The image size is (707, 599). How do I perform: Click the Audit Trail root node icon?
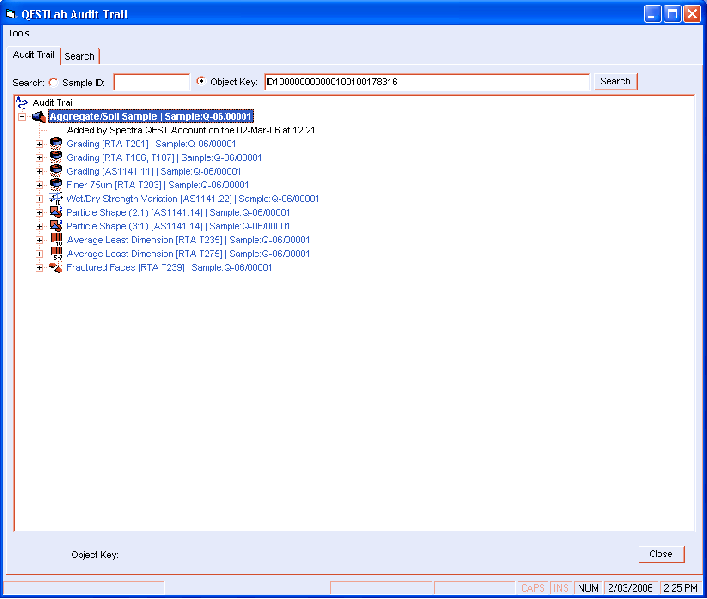pos(21,103)
